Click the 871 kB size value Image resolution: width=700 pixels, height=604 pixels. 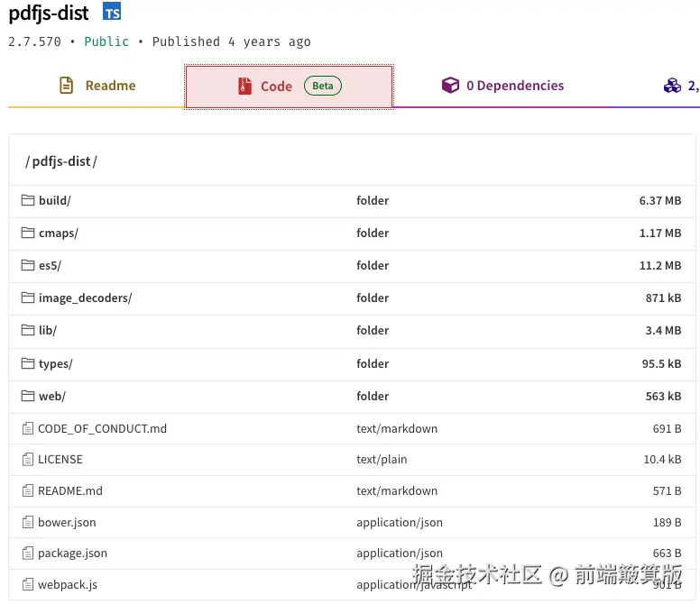(x=663, y=297)
